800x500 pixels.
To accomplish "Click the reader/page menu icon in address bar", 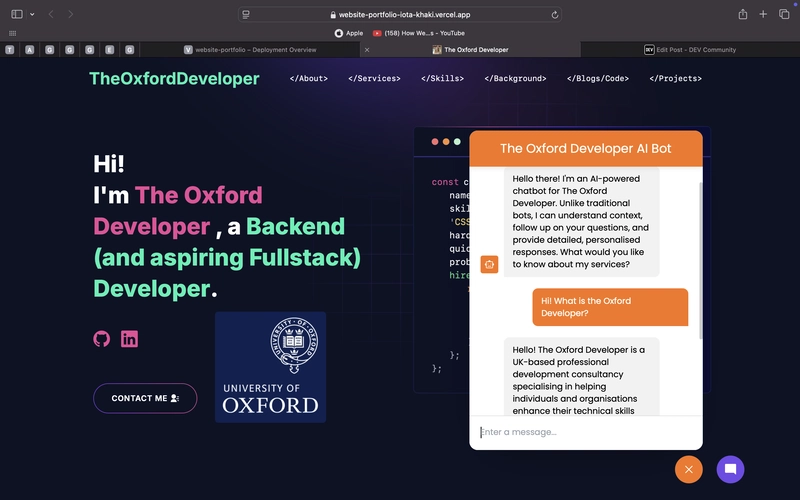I will (x=246, y=15).
